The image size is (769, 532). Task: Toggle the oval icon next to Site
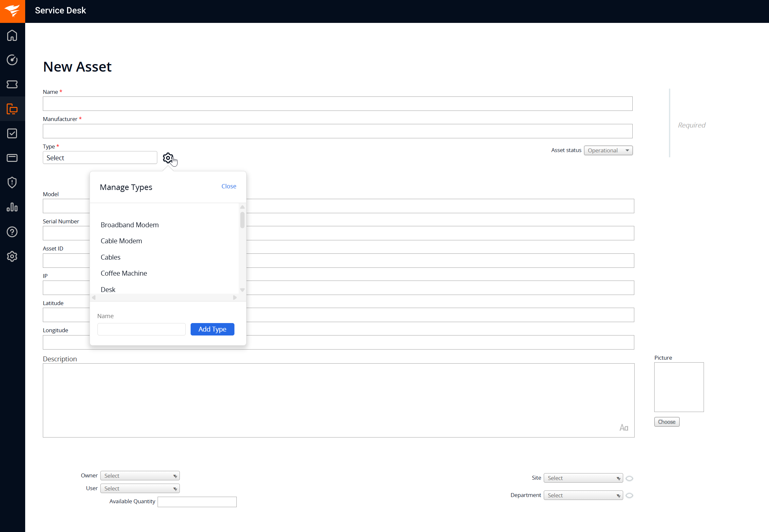pyautogui.click(x=629, y=478)
